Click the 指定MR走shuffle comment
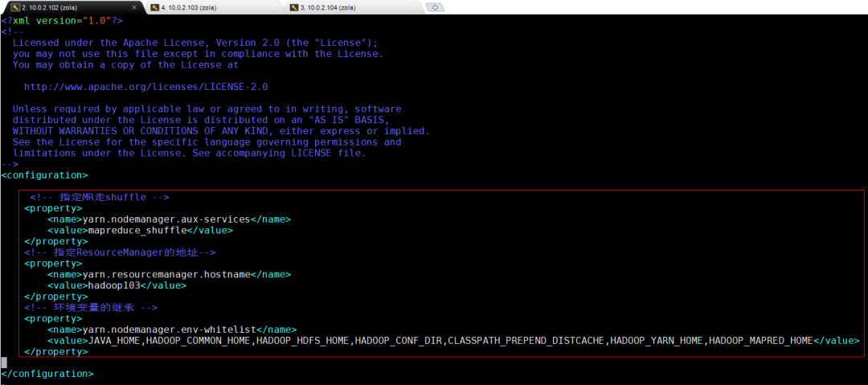This screenshot has width=868, height=385. pos(100,197)
